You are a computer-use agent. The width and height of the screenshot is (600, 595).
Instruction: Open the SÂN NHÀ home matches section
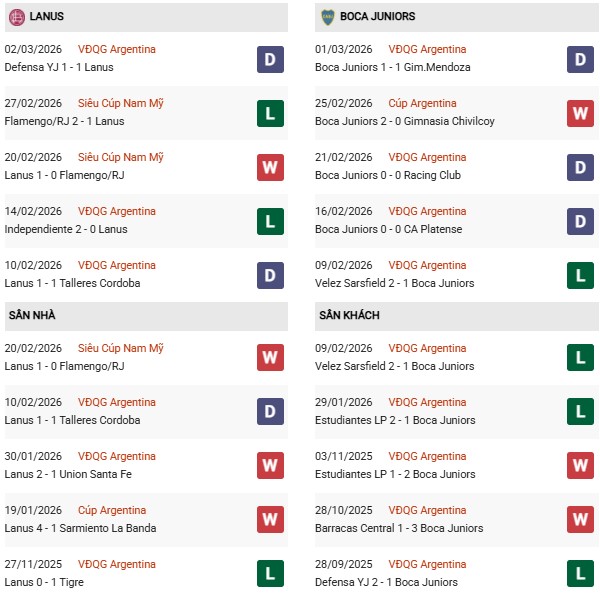point(32,316)
